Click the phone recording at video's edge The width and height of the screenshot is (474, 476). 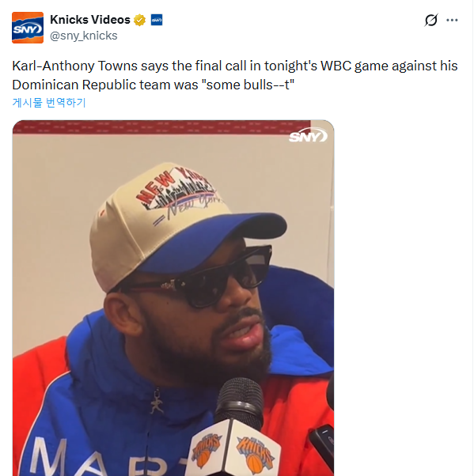pos(321,445)
